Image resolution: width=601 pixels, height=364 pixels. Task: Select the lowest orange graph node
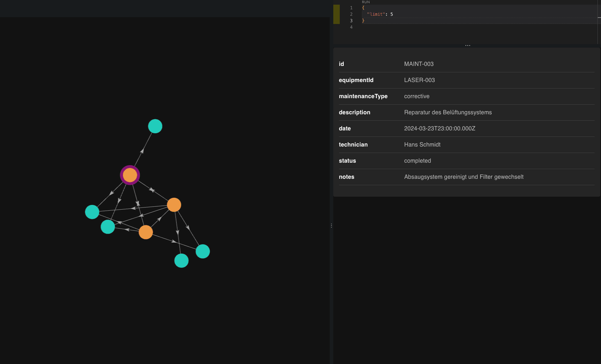tap(146, 232)
